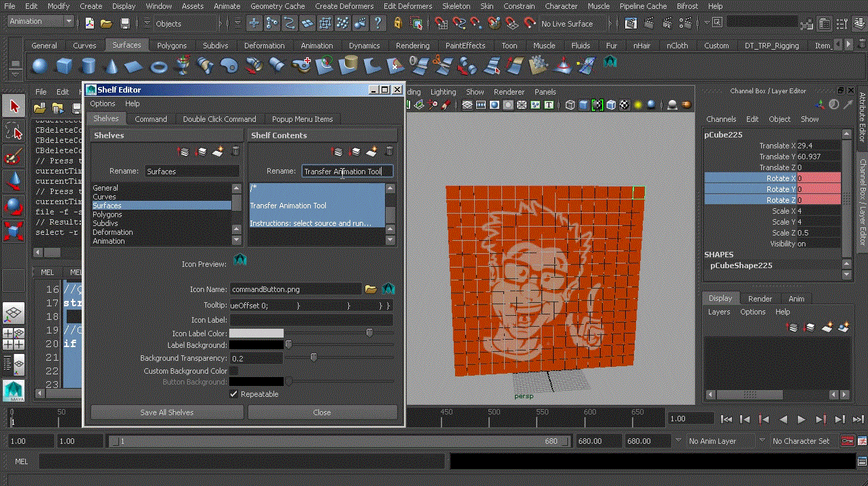Create a NURBS cylinder from the shelf
Viewport: 868px width, 486px height.
(x=88, y=66)
